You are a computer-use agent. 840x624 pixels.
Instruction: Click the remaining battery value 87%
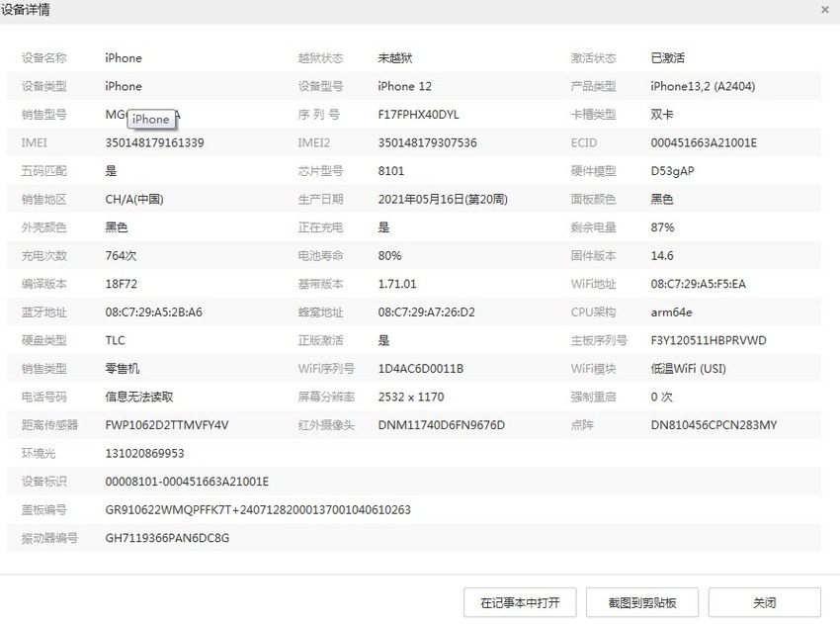click(x=662, y=227)
